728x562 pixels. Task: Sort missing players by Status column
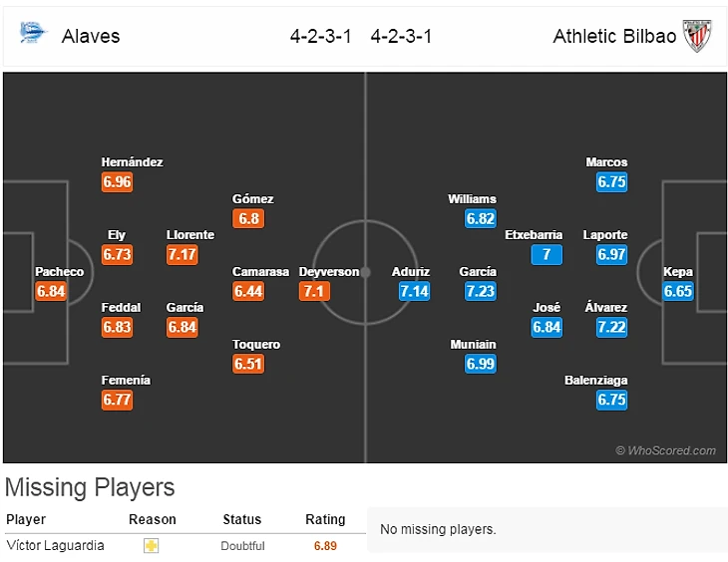pyautogui.click(x=242, y=519)
